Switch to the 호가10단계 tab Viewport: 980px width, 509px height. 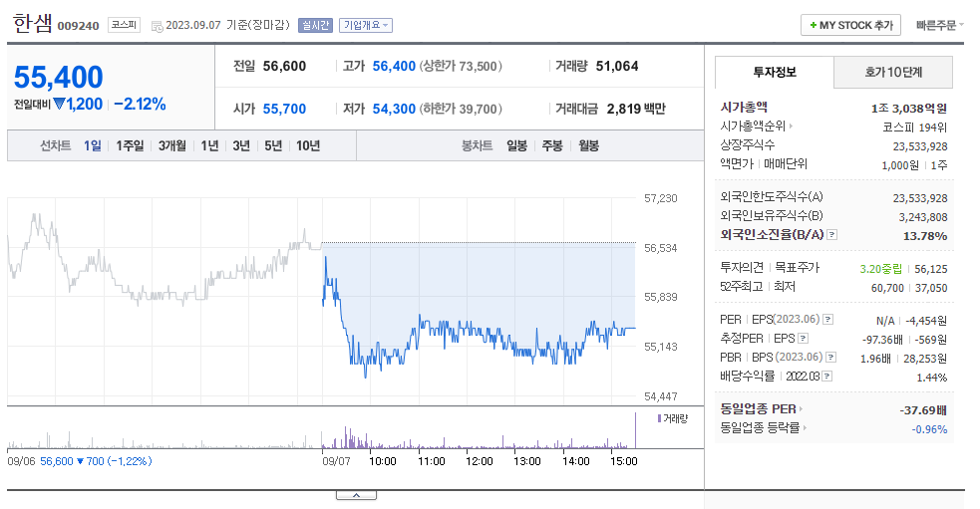pyautogui.click(x=893, y=72)
